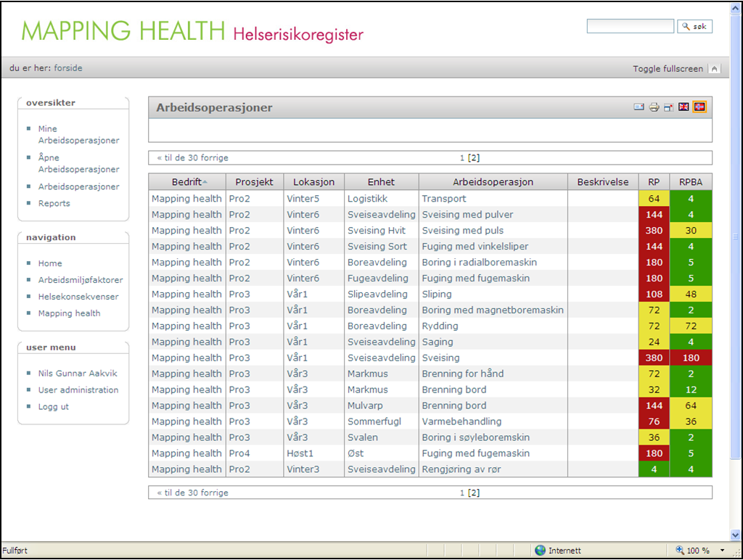Open User administration
The width and height of the screenshot is (743, 560).
pos(78,390)
